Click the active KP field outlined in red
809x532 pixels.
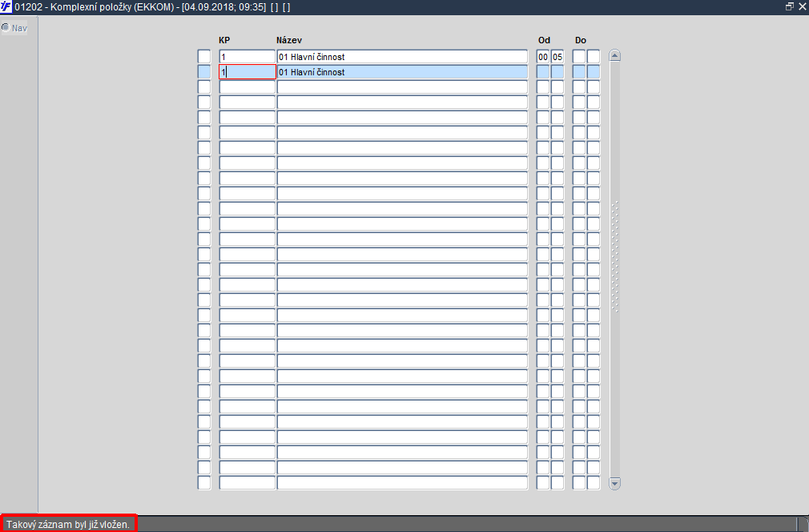click(248, 72)
